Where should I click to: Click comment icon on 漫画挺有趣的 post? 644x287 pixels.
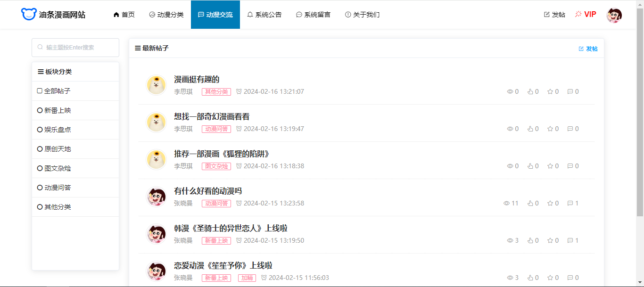click(x=570, y=91)
